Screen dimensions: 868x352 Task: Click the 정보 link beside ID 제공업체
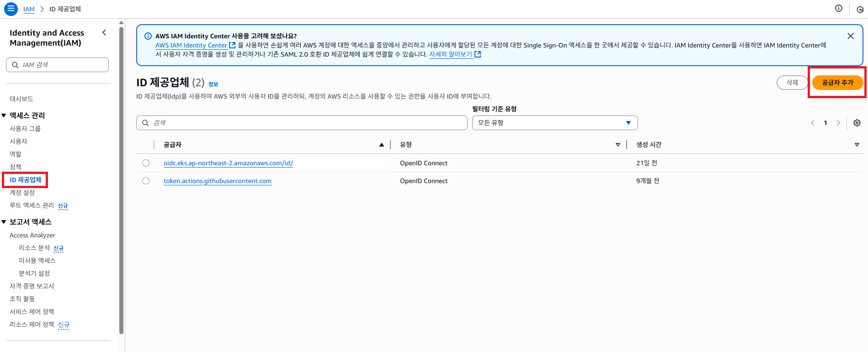tap(213, 84)
